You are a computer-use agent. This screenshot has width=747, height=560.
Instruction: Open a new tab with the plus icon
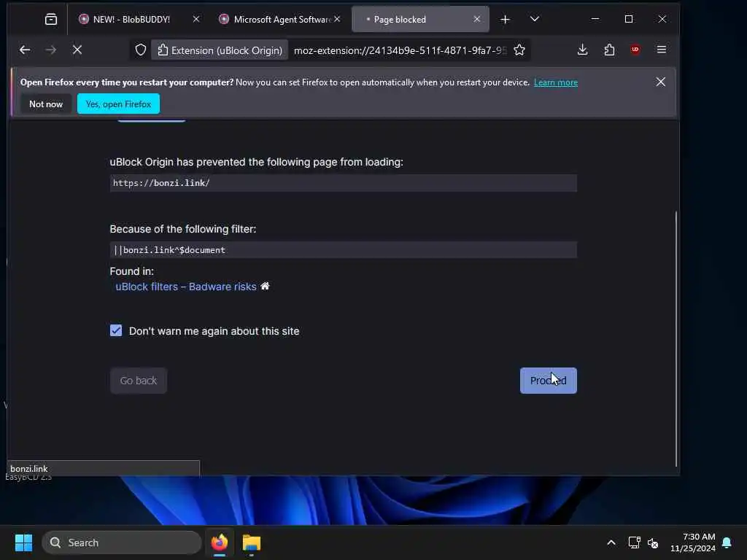(x=505, y=20)
